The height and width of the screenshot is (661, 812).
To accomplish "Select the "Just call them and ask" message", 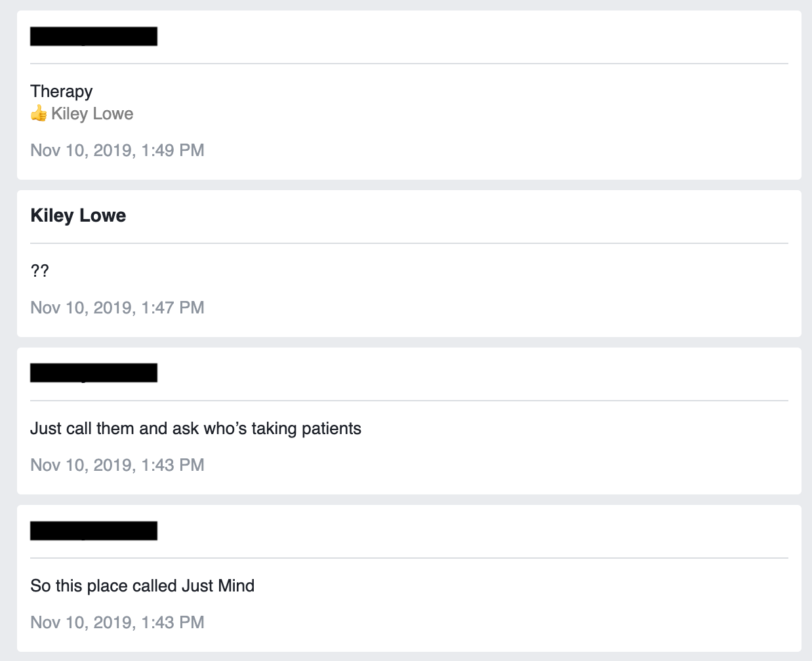I will tap(195, 428).
